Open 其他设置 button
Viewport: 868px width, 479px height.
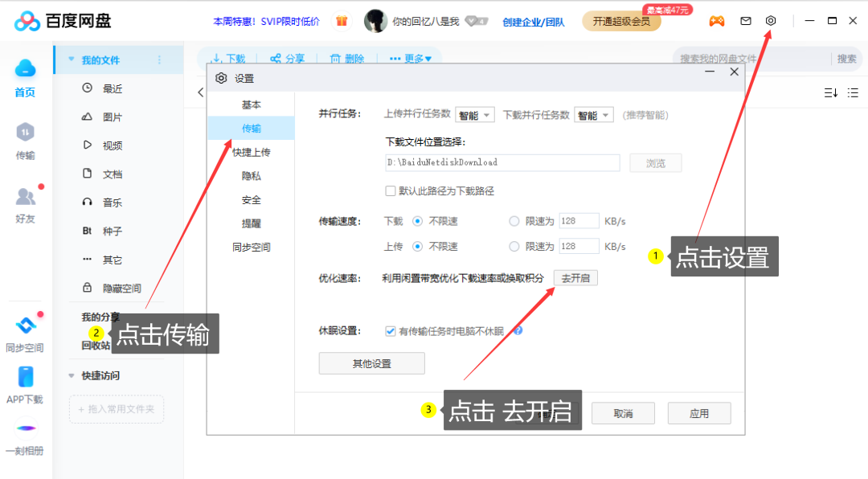tap(372, 364)
